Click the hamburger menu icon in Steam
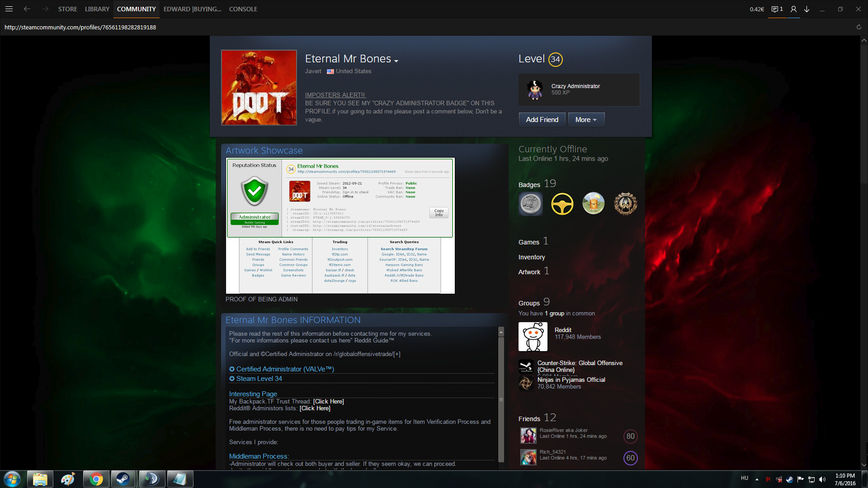The image size is (868, 488). pyautogui.click(x=9, y=9)
